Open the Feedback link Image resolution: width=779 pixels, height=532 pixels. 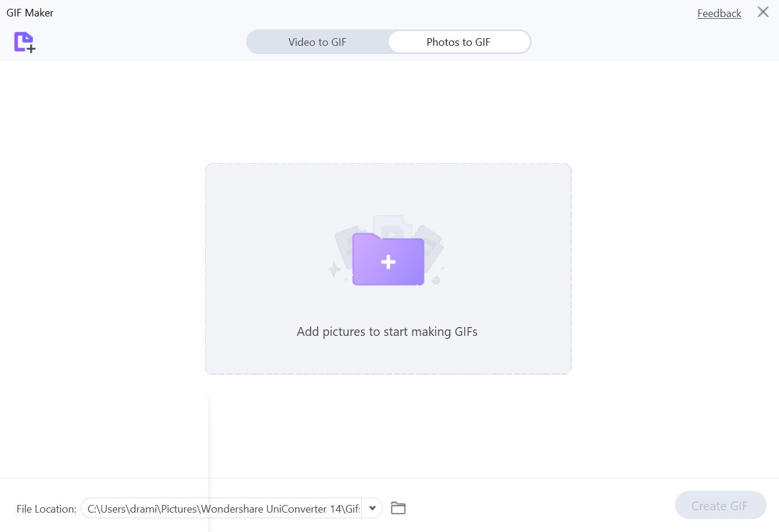click(x=719, y=13)
